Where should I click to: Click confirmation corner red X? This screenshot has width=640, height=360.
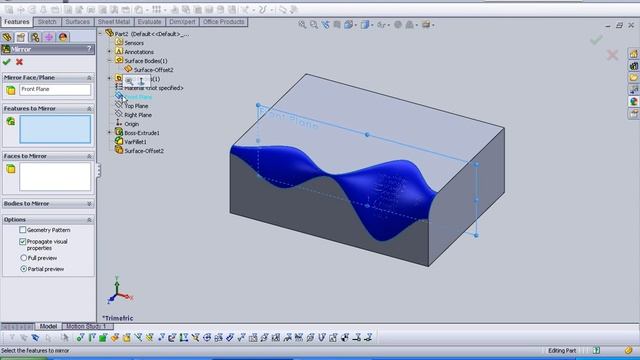click(612, 55)
